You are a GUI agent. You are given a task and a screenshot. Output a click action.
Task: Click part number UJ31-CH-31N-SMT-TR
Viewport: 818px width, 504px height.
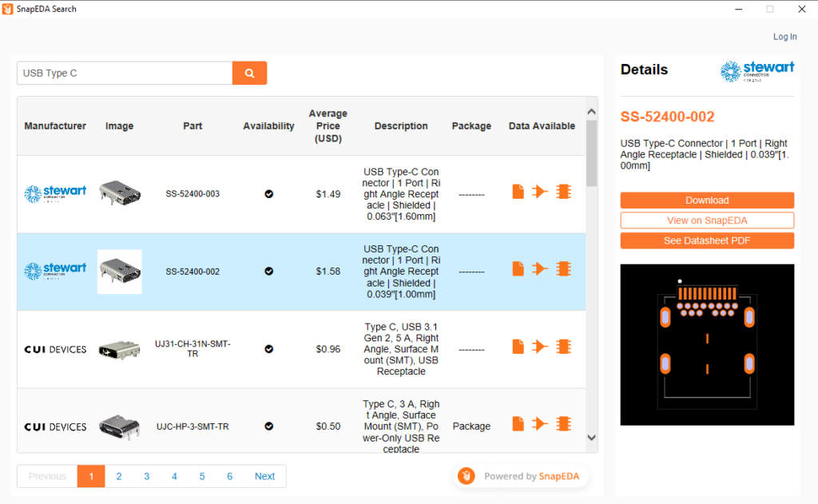coord(193,348)
